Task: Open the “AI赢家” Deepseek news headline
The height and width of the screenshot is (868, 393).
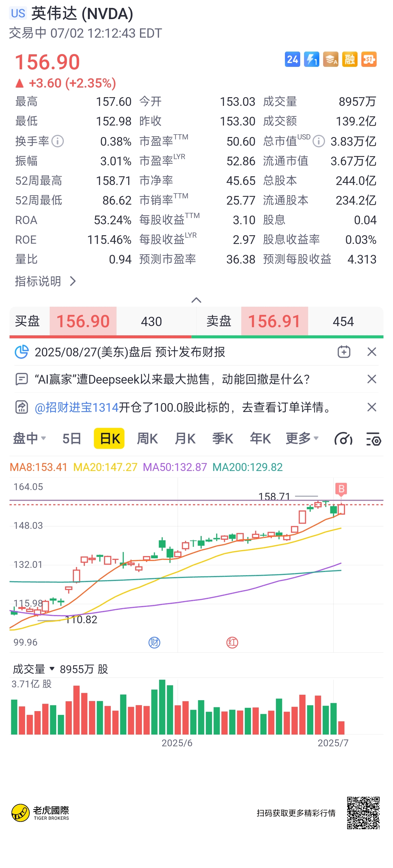Action: (x=172, y=379)
